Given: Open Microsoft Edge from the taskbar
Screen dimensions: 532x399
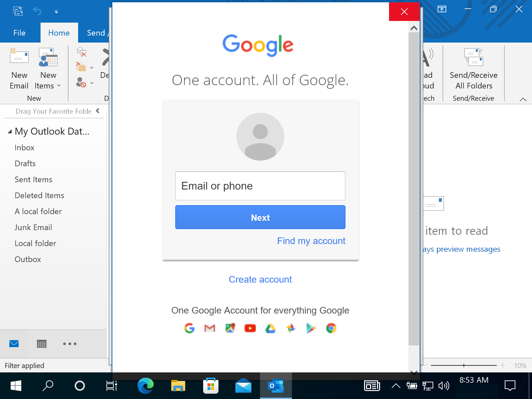Looking at the screenshot, I should pos(145,386).
